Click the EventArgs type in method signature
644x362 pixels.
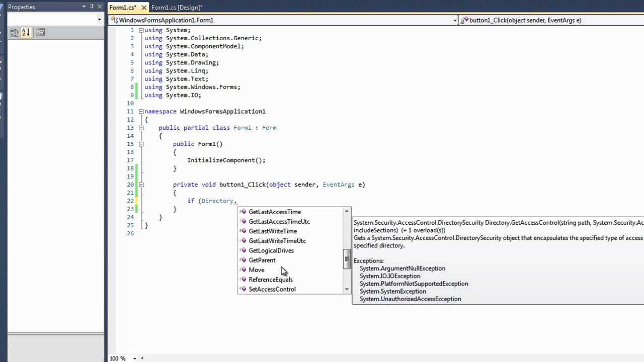[339, 185]
